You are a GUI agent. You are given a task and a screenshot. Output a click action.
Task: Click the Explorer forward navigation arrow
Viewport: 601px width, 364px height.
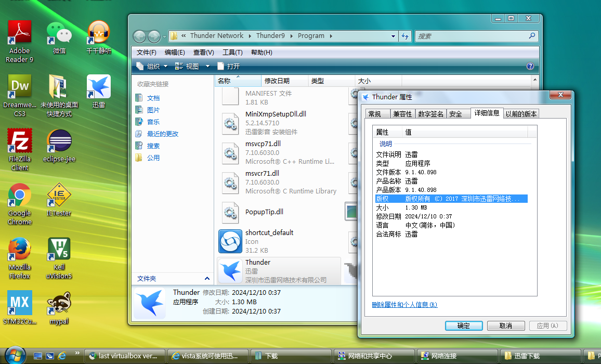point(154,36)
